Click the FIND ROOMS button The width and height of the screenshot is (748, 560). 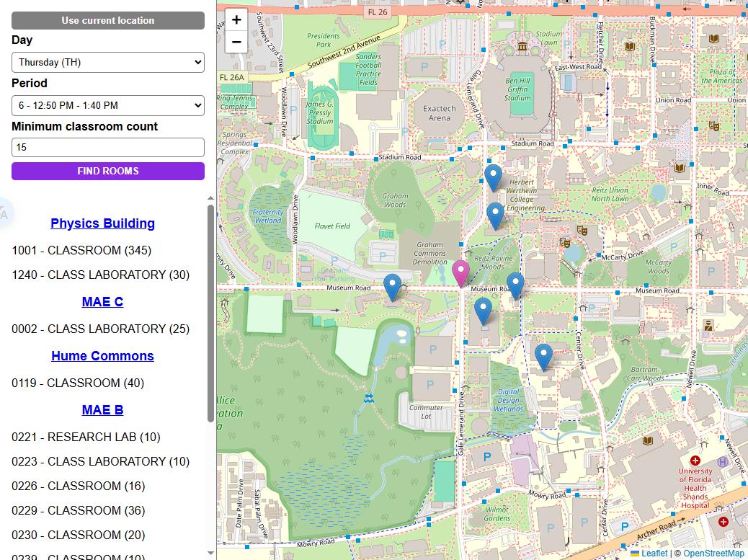click(x=108, y=172)
